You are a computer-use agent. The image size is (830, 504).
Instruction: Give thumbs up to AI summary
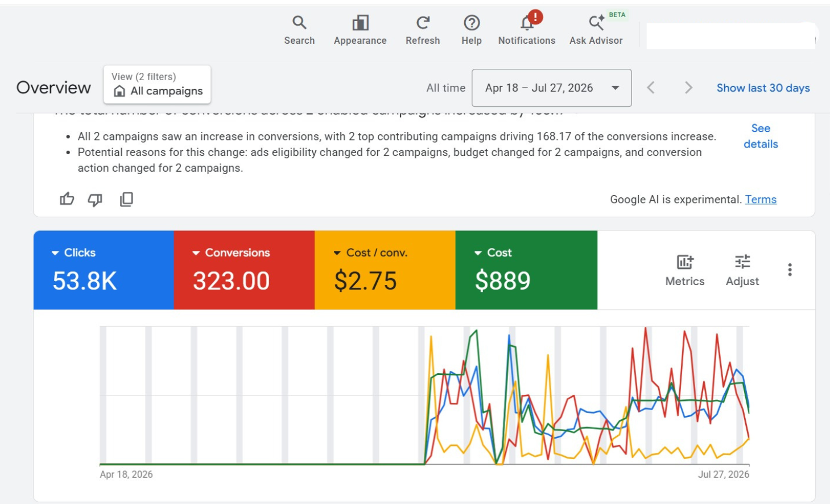(x=67, y=199)
